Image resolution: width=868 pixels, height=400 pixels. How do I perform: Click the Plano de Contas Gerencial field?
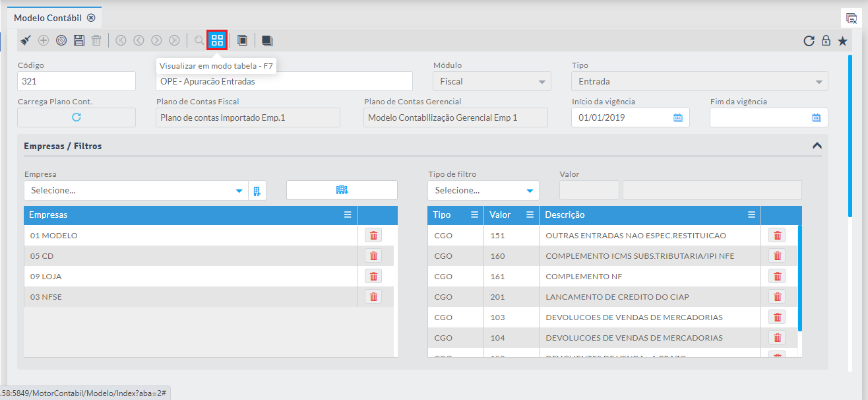pos(456,117)
